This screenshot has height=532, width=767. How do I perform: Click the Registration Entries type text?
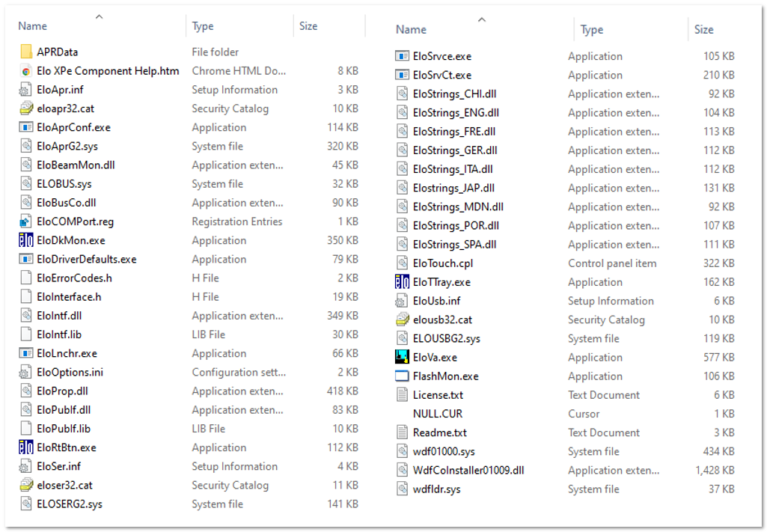click(236, 221)
